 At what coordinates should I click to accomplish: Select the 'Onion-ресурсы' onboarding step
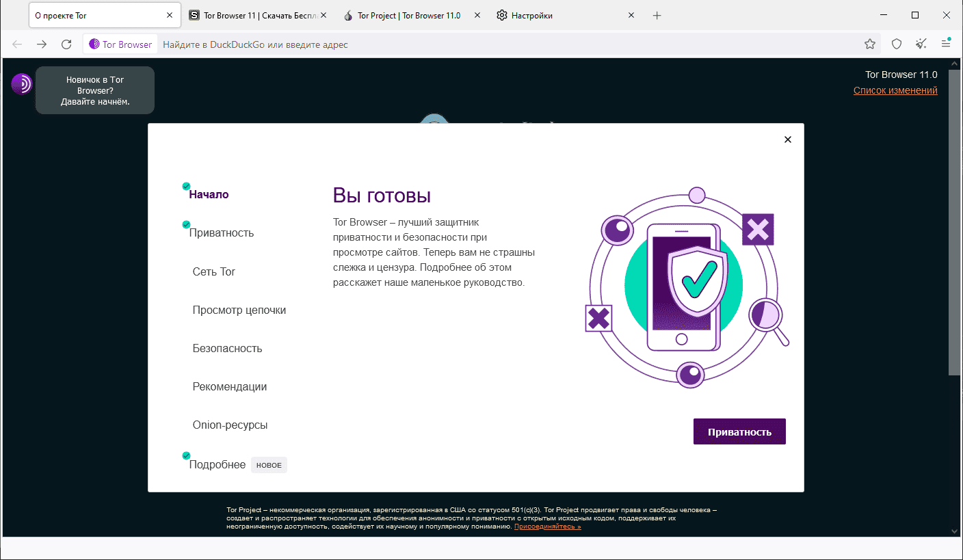coord(230,425)
